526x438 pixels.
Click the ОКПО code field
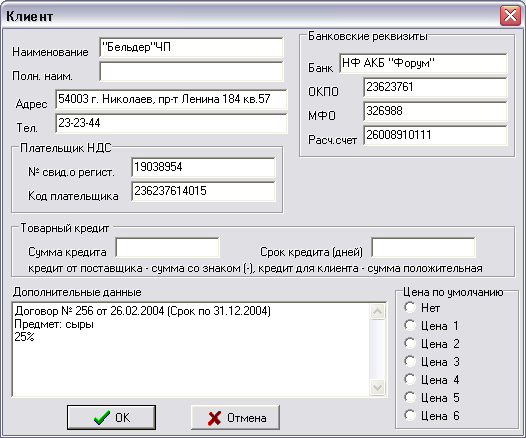pos(435,87)
